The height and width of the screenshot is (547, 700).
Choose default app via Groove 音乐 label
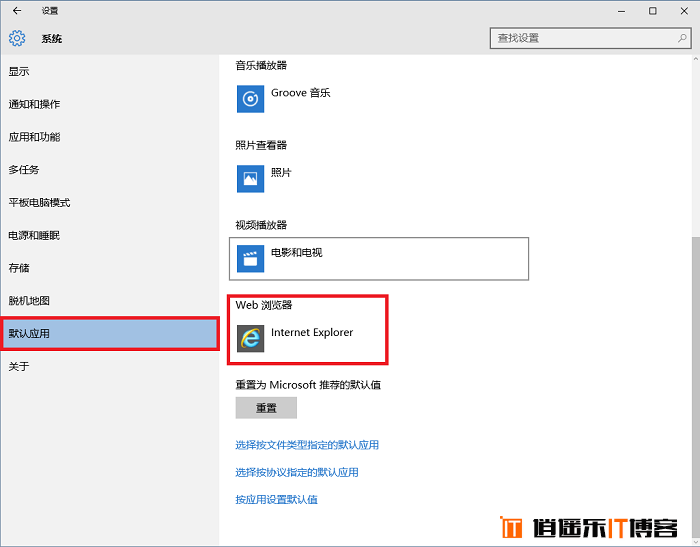[300, 93]
